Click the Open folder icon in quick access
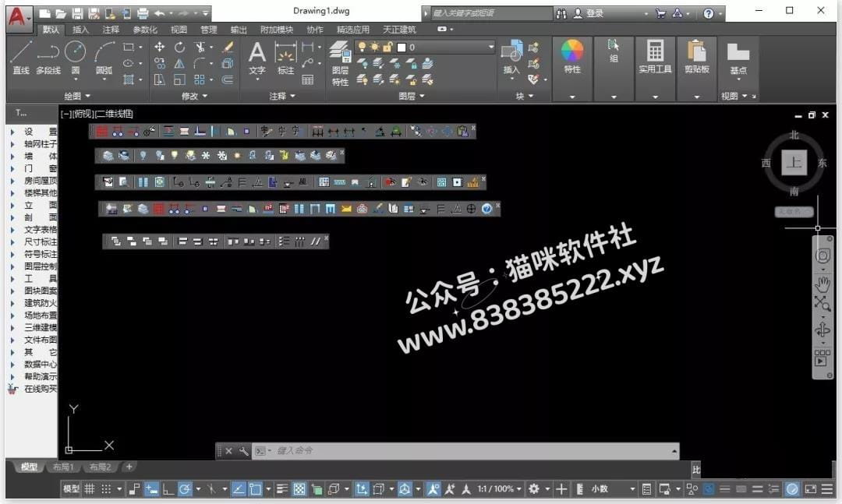 tap(62, 13)
